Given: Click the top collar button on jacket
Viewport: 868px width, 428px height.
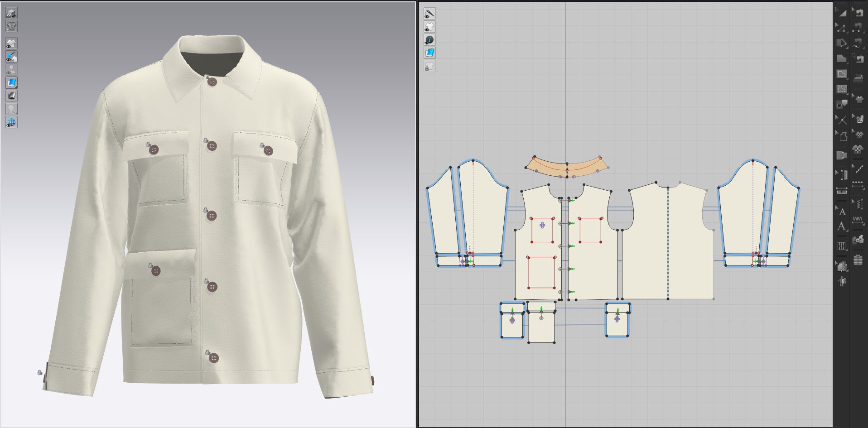Looking at the screenshot, I should pos(212,82).
